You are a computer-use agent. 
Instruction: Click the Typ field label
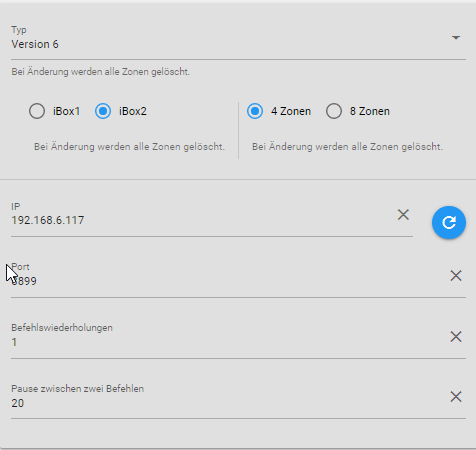(x=19, y=30)
